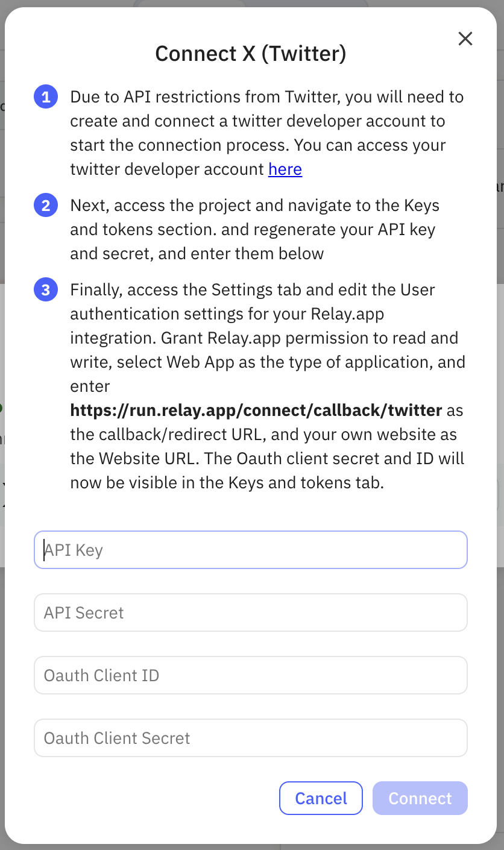
Task: Select the Oauth Client ID field
Action: 251,675
